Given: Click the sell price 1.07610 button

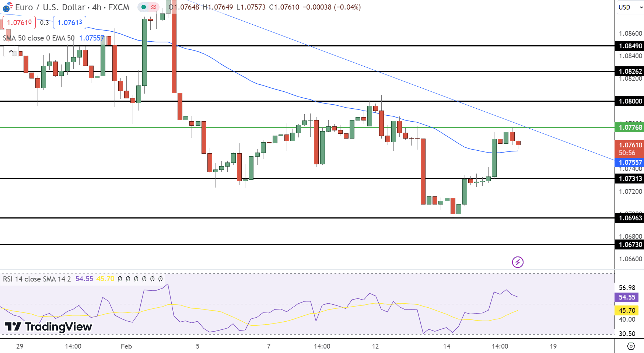Looking at the screenshot, I should (19, 22).
